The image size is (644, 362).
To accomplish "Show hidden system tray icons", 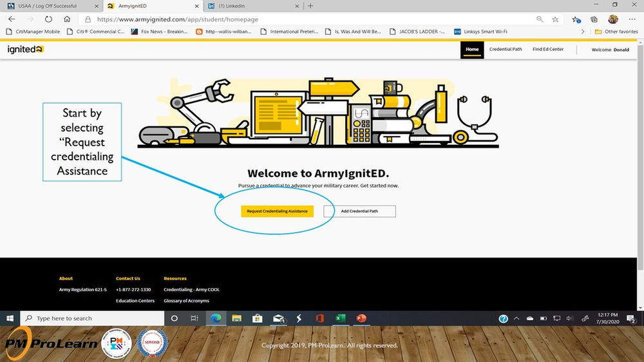I will coord(516,318).
